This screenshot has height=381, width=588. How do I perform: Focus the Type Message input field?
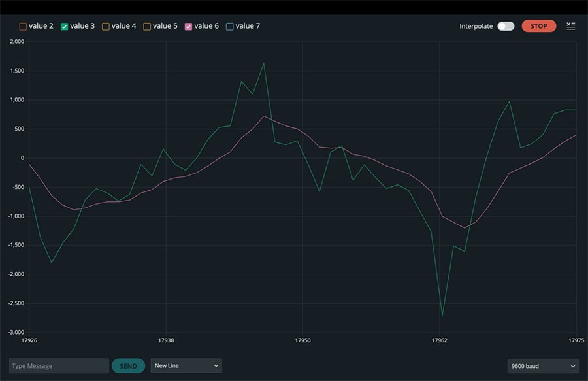tap(59, 366)
